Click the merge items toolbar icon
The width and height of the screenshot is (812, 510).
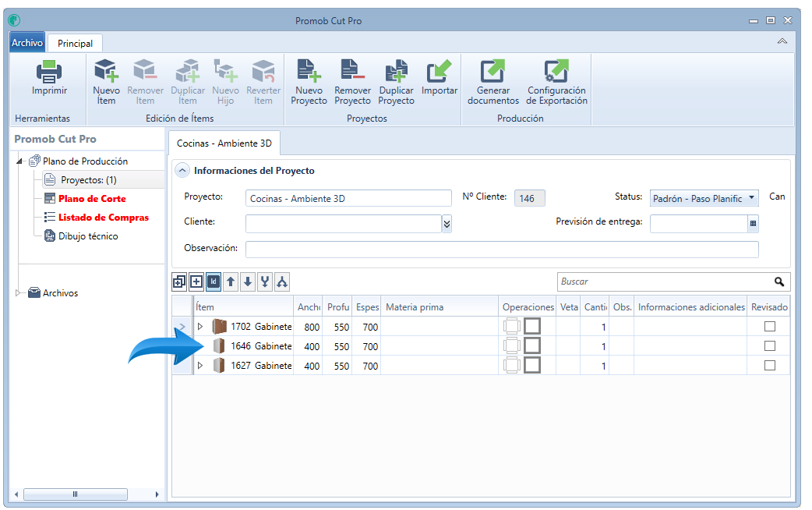pyautogui.click(x=265, y=282)
